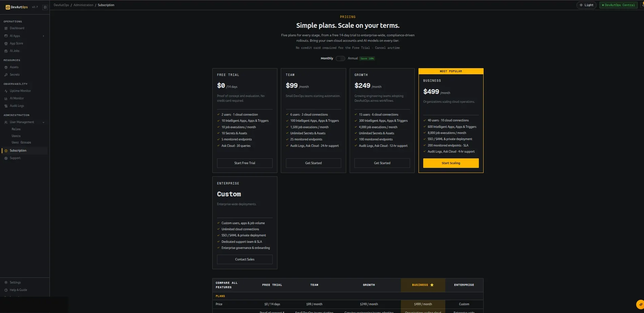Open Dashboard via its grid icon
This screenshot has width=644, height=313.
tap(6, 28)
